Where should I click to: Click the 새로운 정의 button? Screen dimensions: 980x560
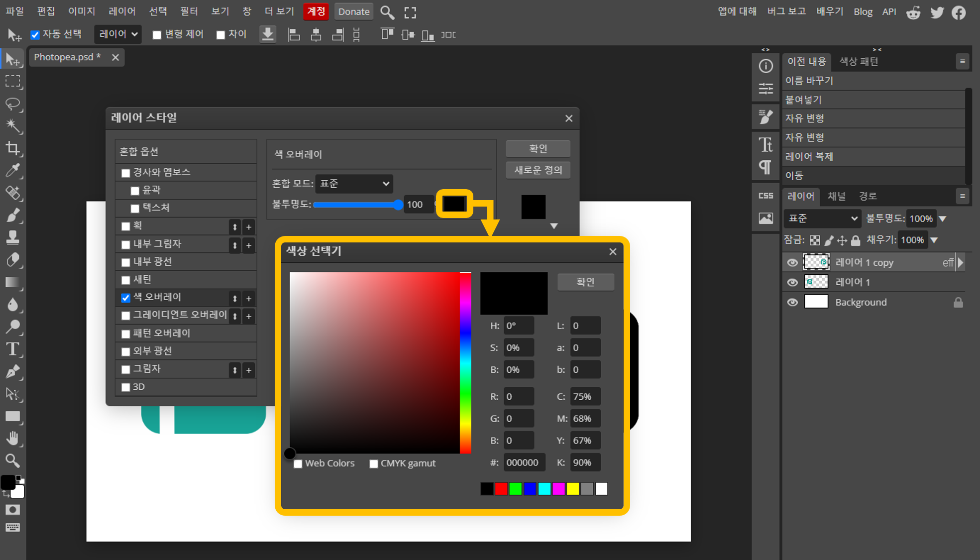538,170
